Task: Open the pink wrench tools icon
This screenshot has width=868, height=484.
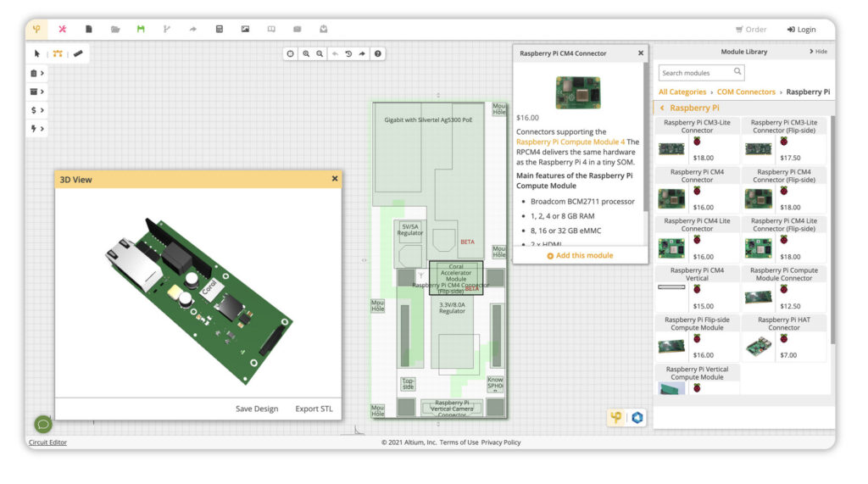Action: (63, 29)
